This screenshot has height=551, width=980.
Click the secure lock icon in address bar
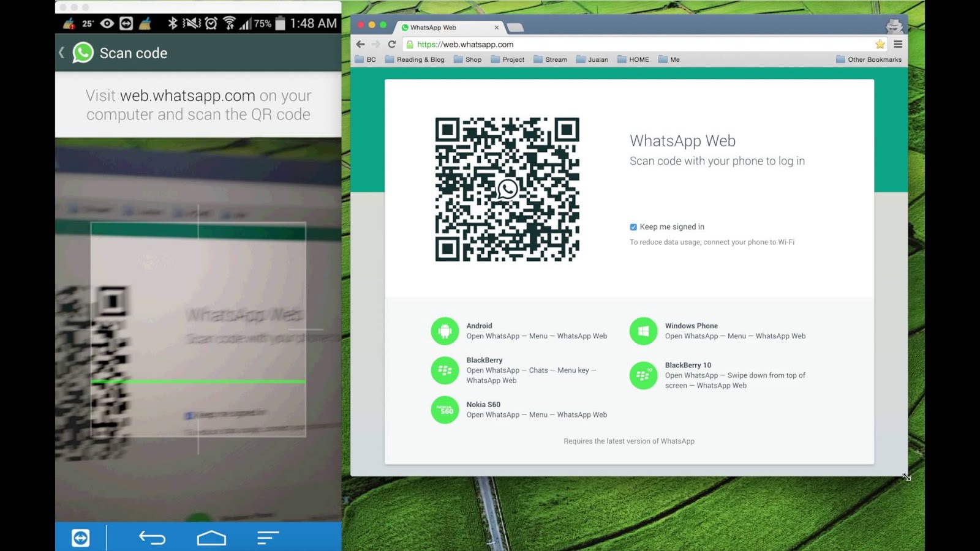[410, 44]
